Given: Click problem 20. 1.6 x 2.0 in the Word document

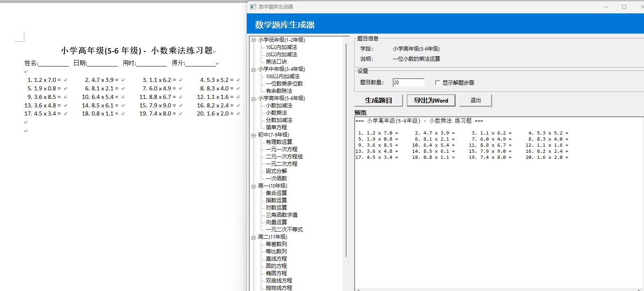Looking at the screenshot, I should click(x=215, y=114).
